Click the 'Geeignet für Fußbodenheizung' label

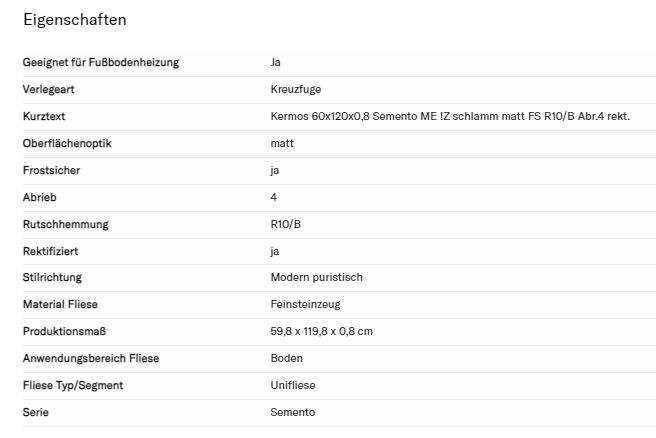coord(100,63)
